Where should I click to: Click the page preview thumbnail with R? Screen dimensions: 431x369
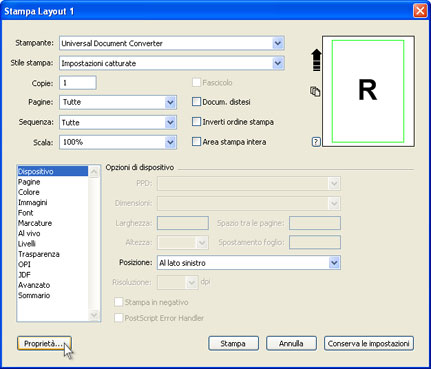pos(368,91)
